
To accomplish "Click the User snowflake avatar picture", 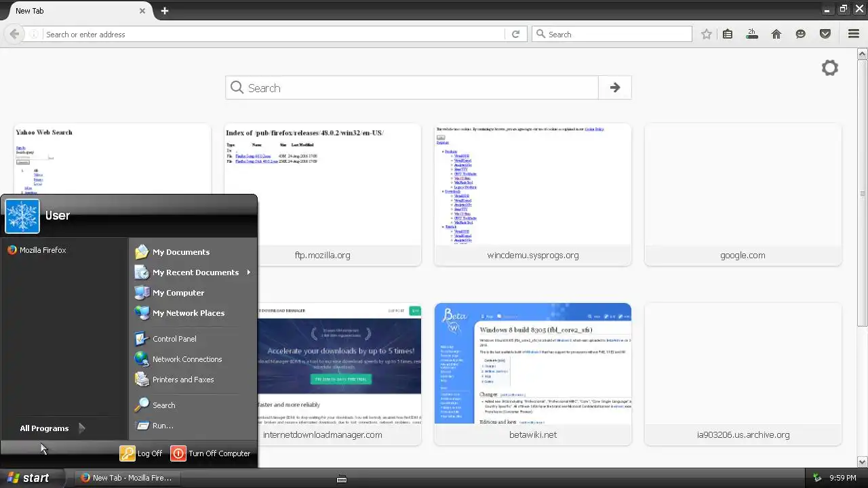I will pyautogui.click(x=22, y=216).
